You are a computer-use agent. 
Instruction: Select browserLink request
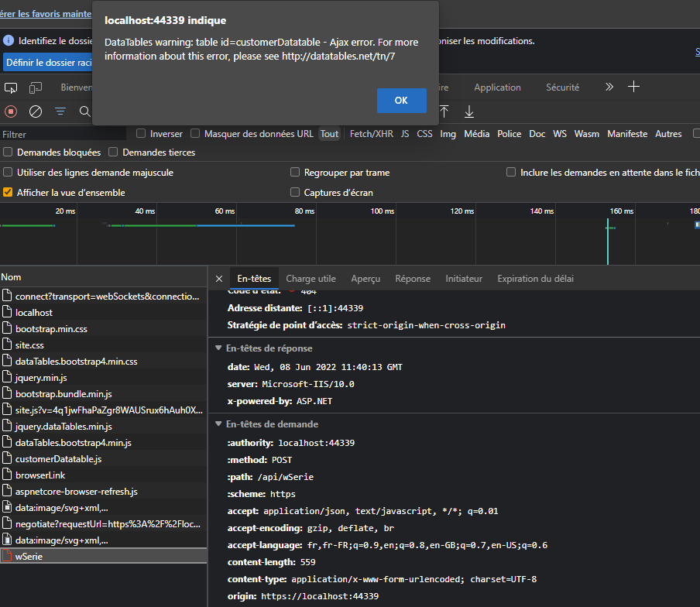click(103, 475)
